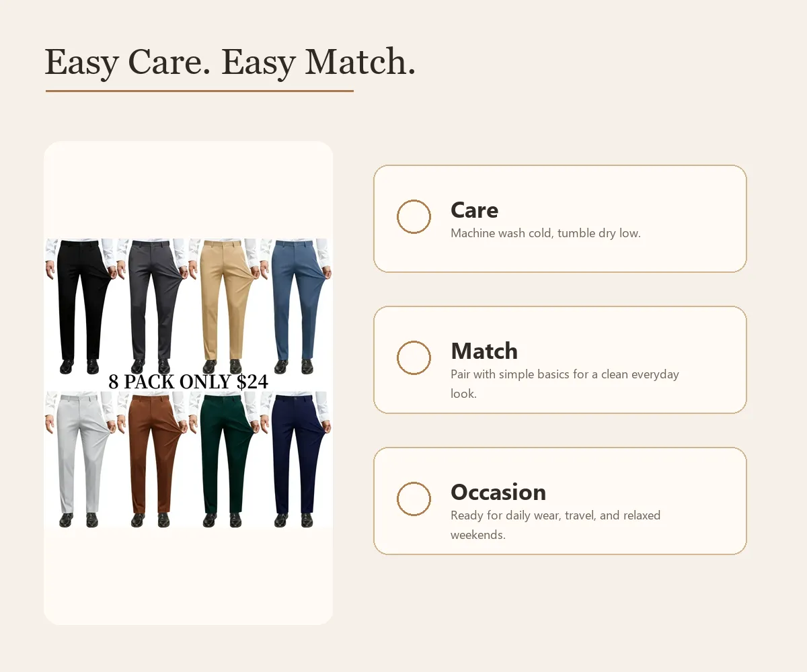Click the Occasion heading

tap(498, 492)
